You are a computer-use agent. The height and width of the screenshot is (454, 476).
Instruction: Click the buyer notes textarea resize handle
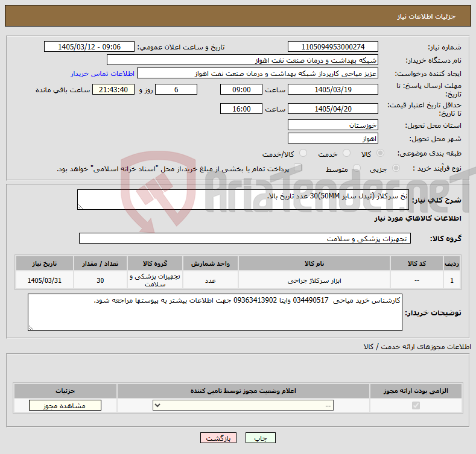[x=31, y=328]
